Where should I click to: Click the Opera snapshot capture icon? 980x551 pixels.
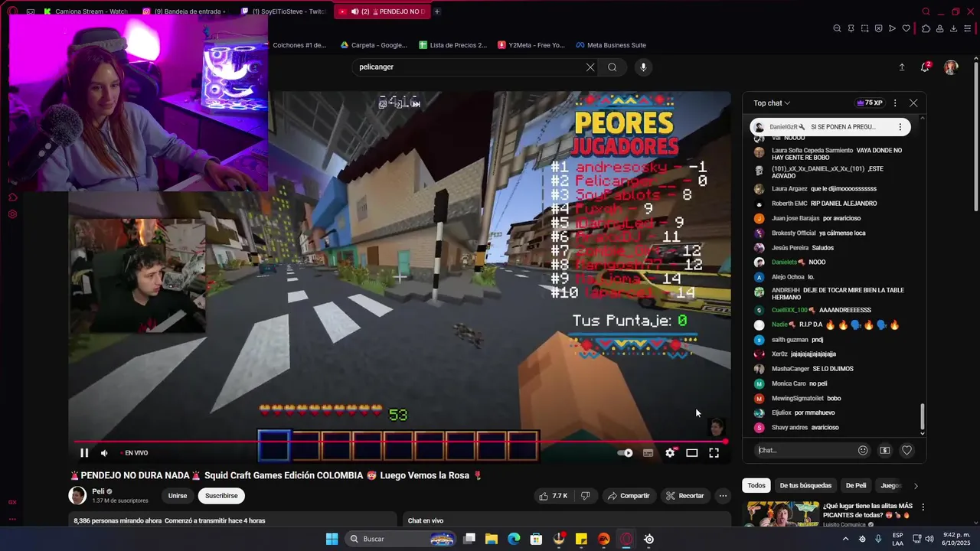click(x=864, y=28)
